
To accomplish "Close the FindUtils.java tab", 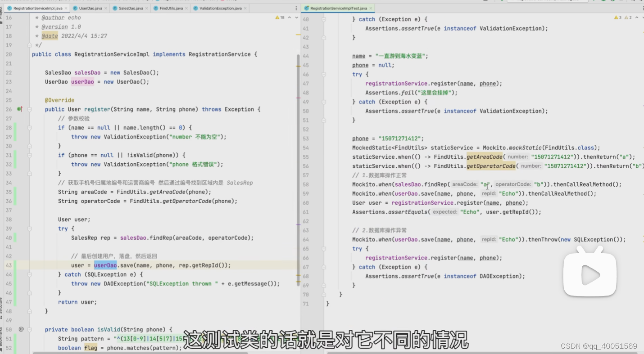I will [x=186, y=8].
